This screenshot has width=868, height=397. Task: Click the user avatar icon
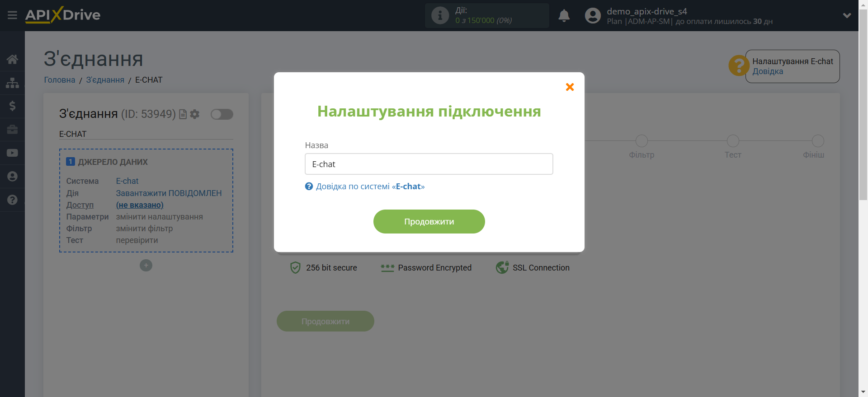[593, 16]
